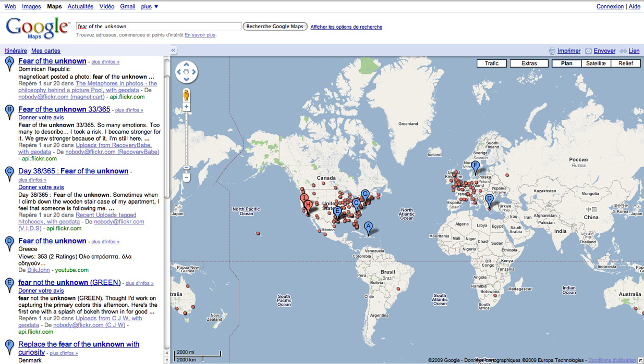Collapse the left results panel
The height and width of the screenshot is (364, 644).
click(x=173, y=51)
